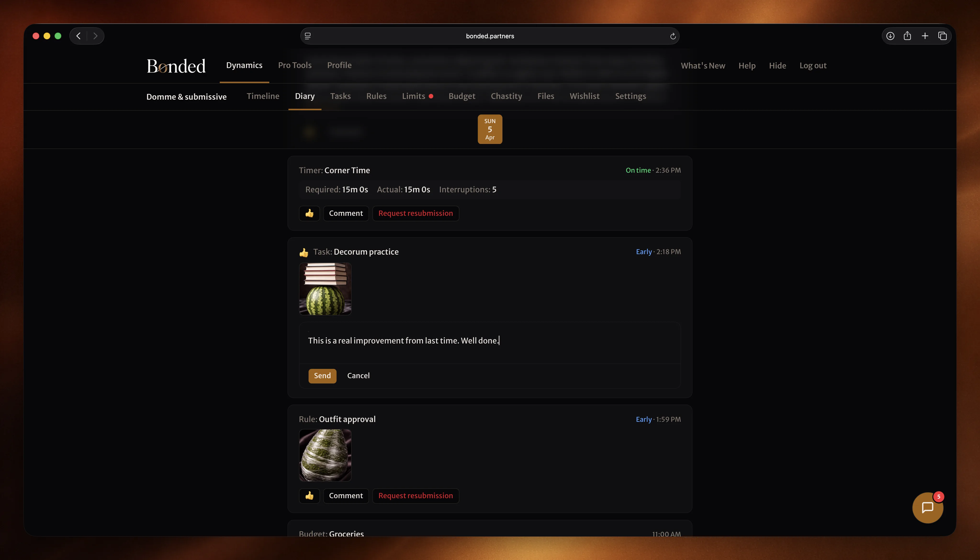Click the On time status label
Viewport: 980px width, 560px height.
pyautogui.click(x=638, y=170)
